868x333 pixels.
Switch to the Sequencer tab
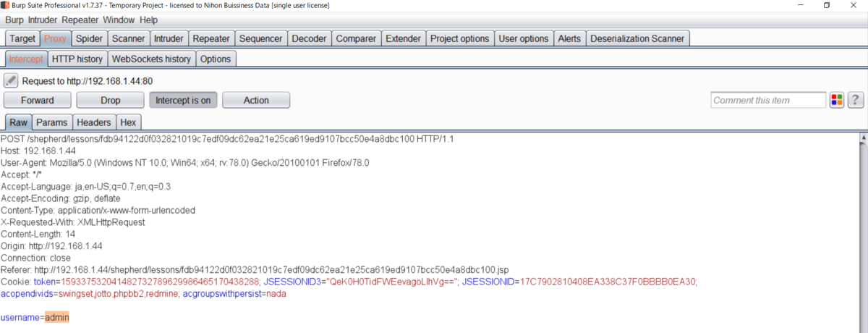click(x=260, y=38)
